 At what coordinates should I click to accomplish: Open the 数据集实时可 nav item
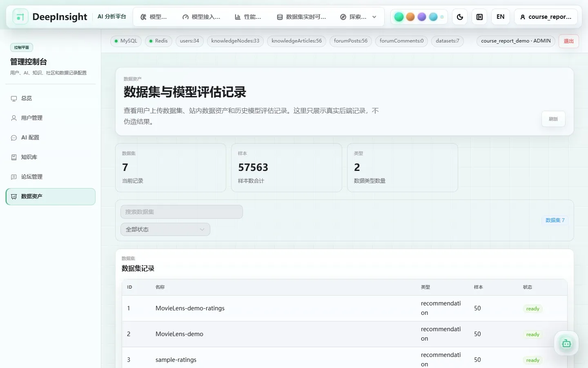pos(302,17)
